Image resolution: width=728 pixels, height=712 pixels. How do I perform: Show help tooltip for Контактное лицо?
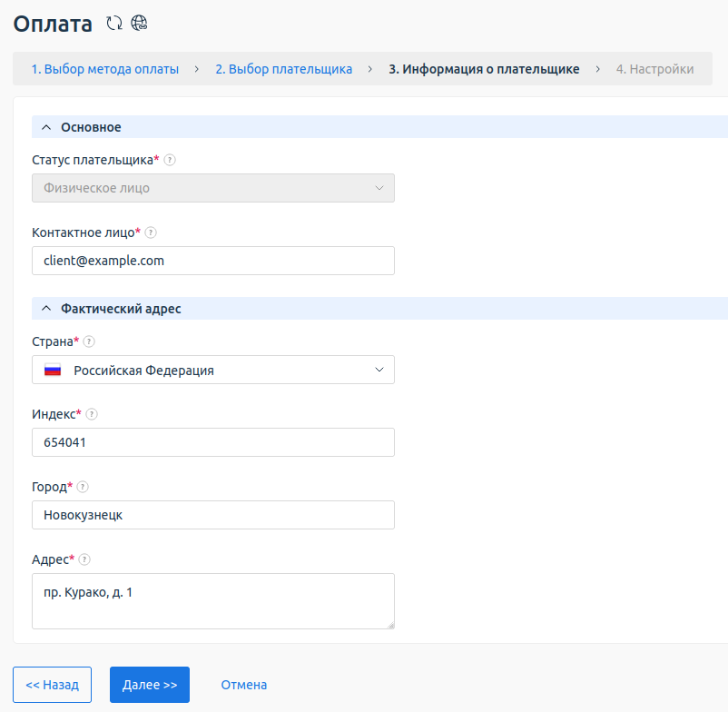[x=151, y=232]
